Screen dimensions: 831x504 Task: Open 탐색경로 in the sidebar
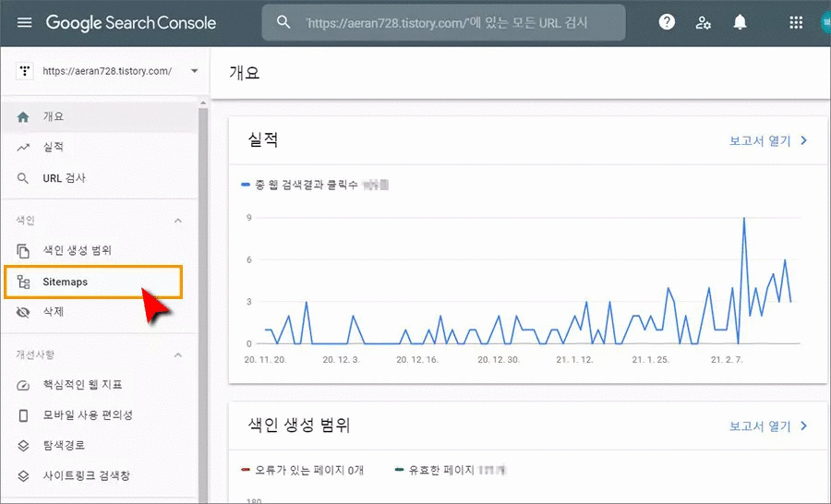[99, 445]
